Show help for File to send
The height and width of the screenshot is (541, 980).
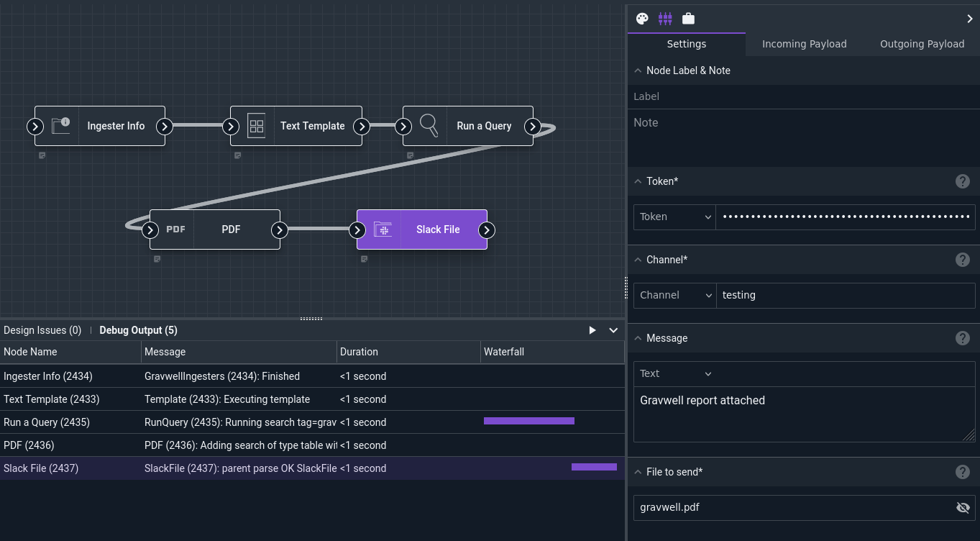963,472
